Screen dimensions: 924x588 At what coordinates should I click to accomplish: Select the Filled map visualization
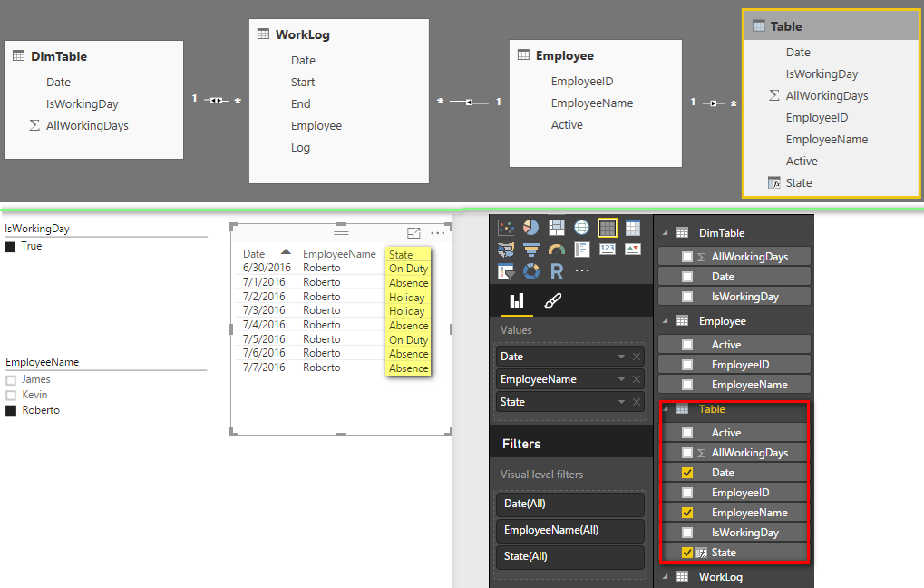coord(506,250)
